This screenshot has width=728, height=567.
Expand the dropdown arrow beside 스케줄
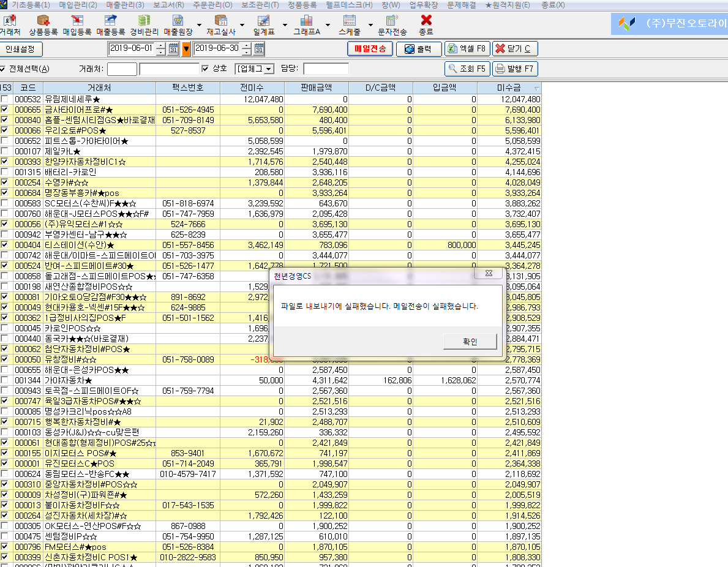point(370,25)
